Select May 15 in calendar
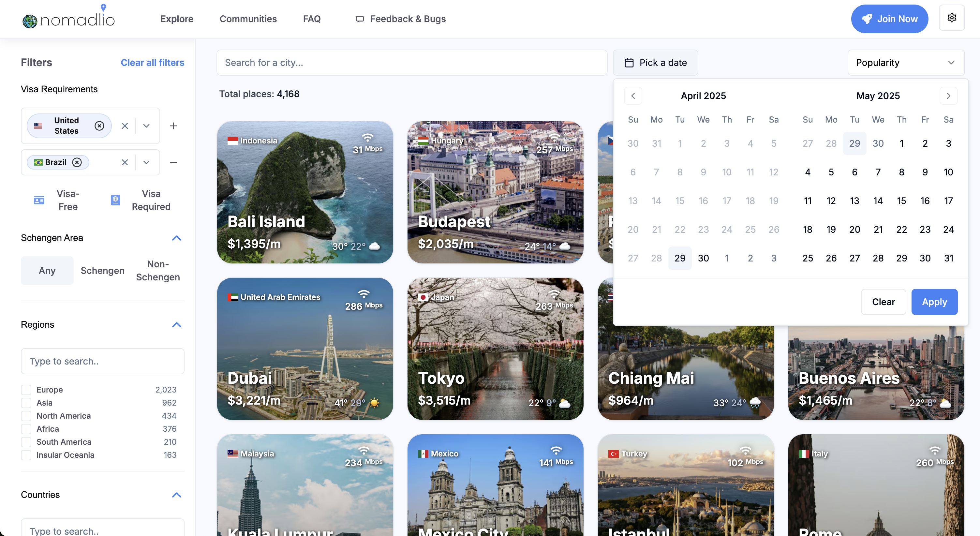The image size is (980, 536). (x=902, y=201)
